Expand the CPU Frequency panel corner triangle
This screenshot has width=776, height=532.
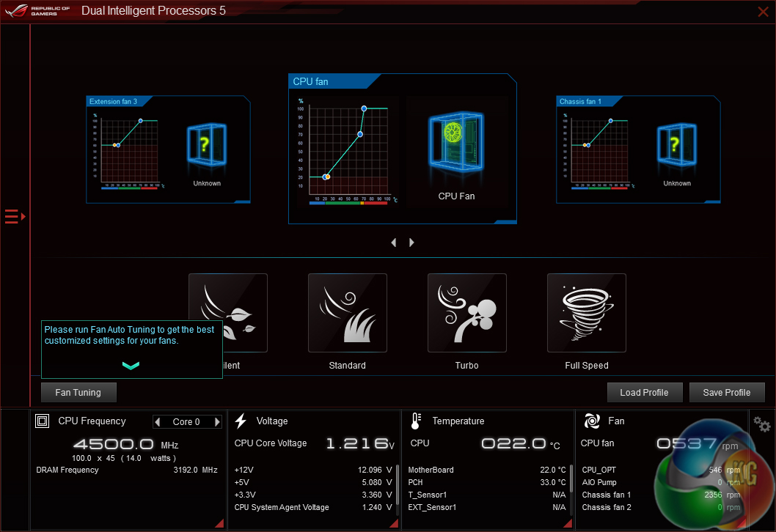[219, 523]
